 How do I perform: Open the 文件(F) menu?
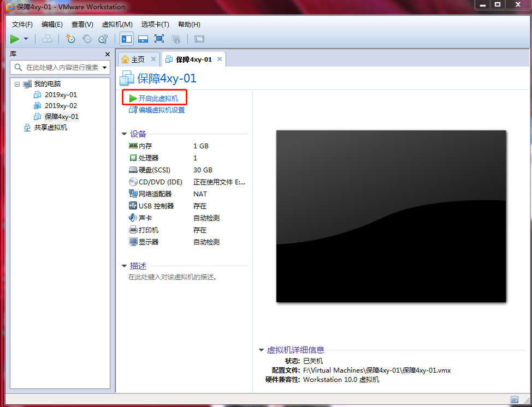pos(22,25)
